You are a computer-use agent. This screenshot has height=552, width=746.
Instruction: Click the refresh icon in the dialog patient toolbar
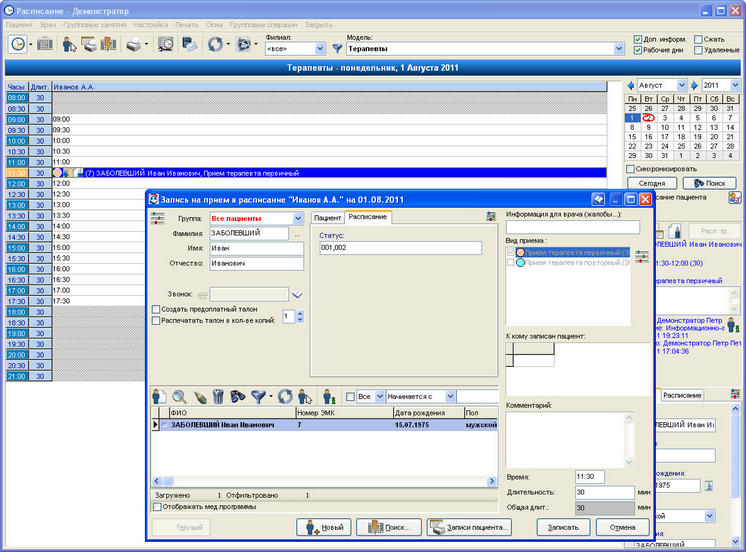[285, 396]
